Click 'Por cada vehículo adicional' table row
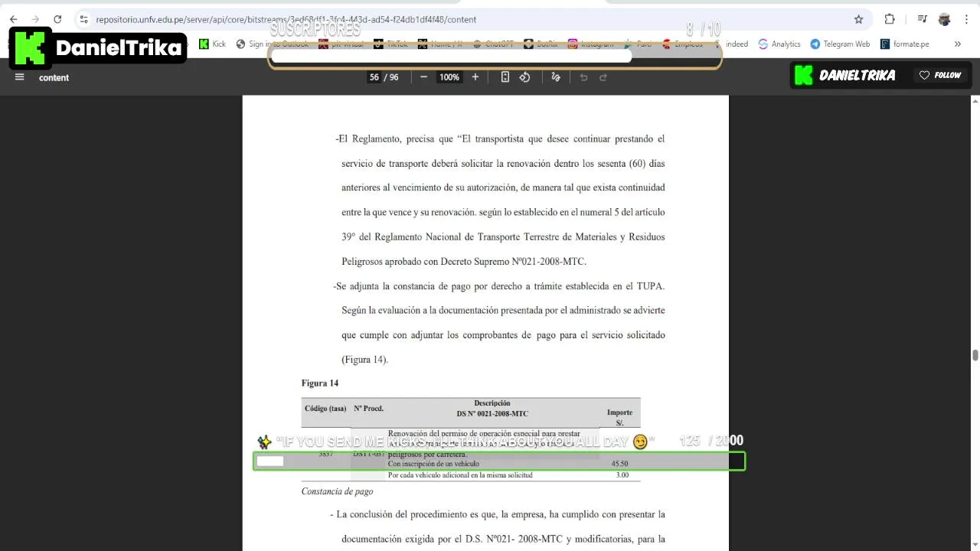Screen dimensions: 980x551 point(460,475)
